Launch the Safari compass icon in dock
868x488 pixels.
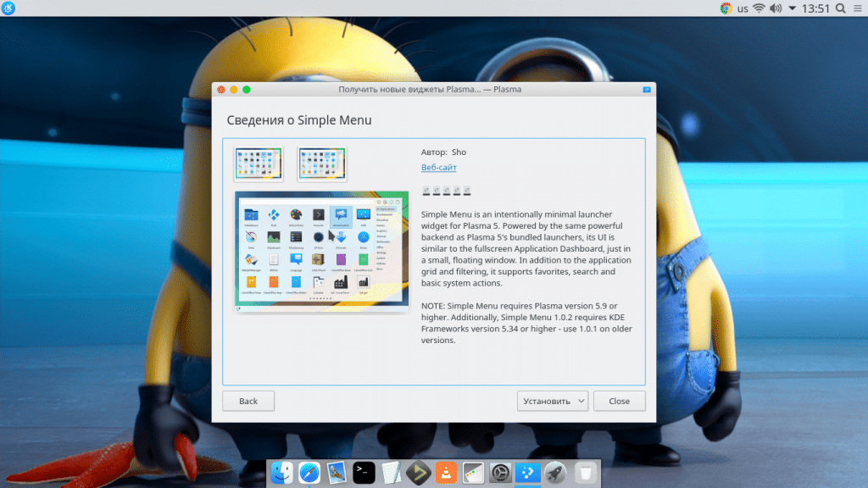point(309,473)
